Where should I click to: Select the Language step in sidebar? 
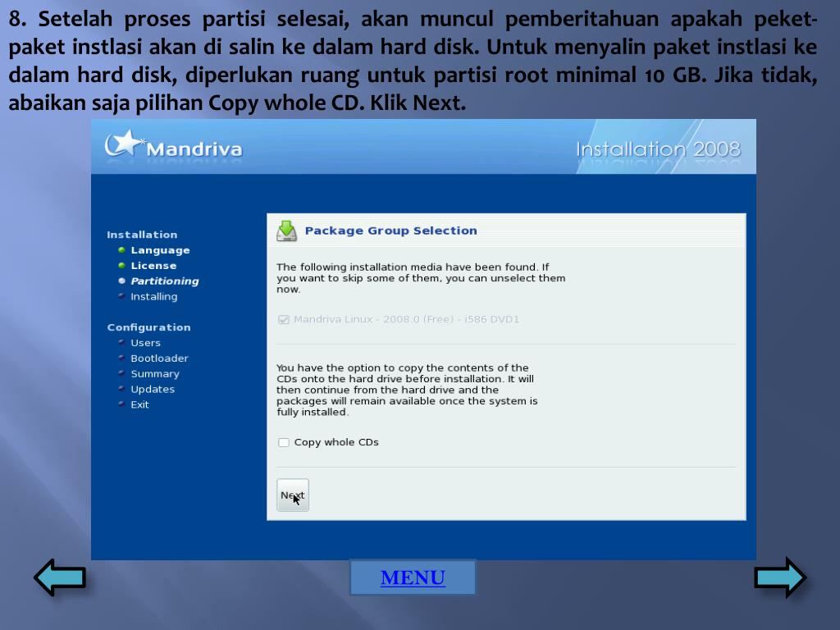point(160,250)
